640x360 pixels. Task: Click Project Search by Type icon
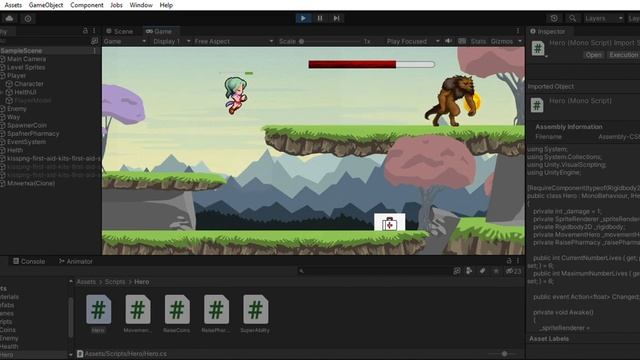(457, 271)
